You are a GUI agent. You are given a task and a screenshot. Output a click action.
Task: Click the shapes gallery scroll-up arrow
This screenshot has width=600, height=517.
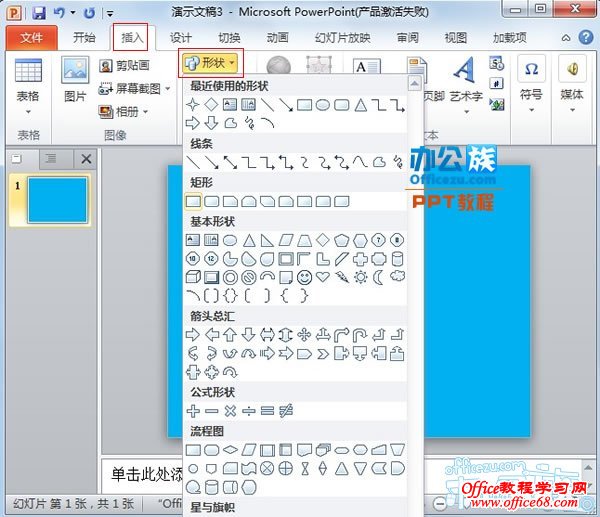pos(415,83)
